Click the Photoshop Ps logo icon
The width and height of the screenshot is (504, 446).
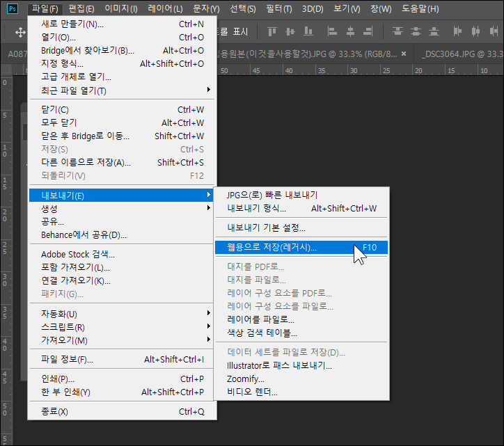[x=13, y=8]
